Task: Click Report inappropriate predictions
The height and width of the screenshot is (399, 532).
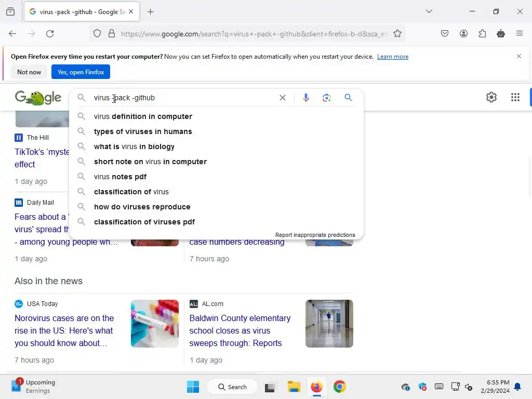Action: coord(315,235)
